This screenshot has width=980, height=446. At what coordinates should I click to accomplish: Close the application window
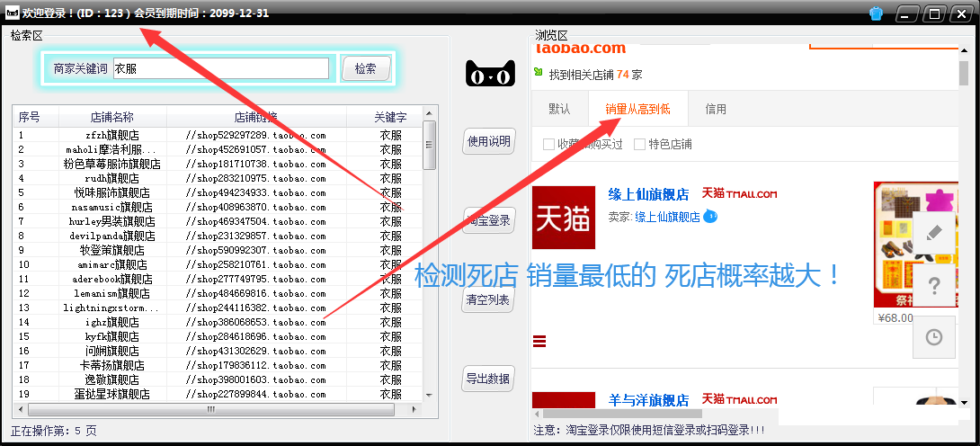pos(961,13)
